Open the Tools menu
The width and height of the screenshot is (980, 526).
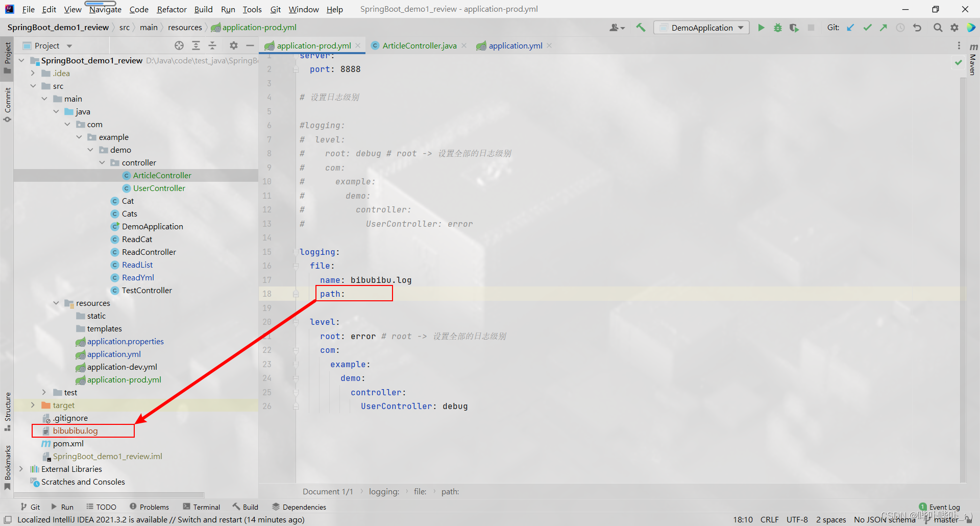[x=252, y=9]
